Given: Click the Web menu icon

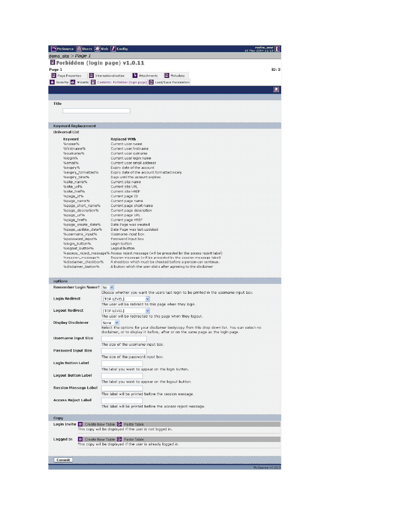Looking at the screenshot, I should [x=97, y=49].
